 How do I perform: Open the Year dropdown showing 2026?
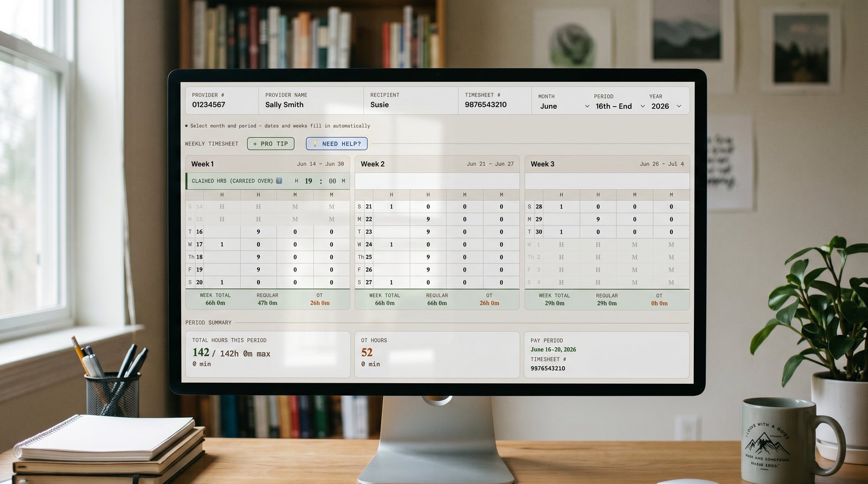pyautogui.click(x=666, y=106)
